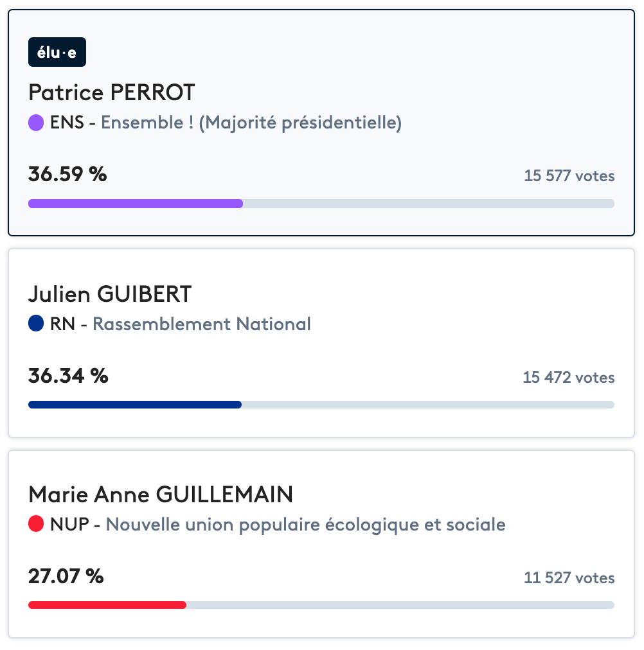Click the 27.07 % score
Viewport: 644px width, 650px height.
[66, 576]
